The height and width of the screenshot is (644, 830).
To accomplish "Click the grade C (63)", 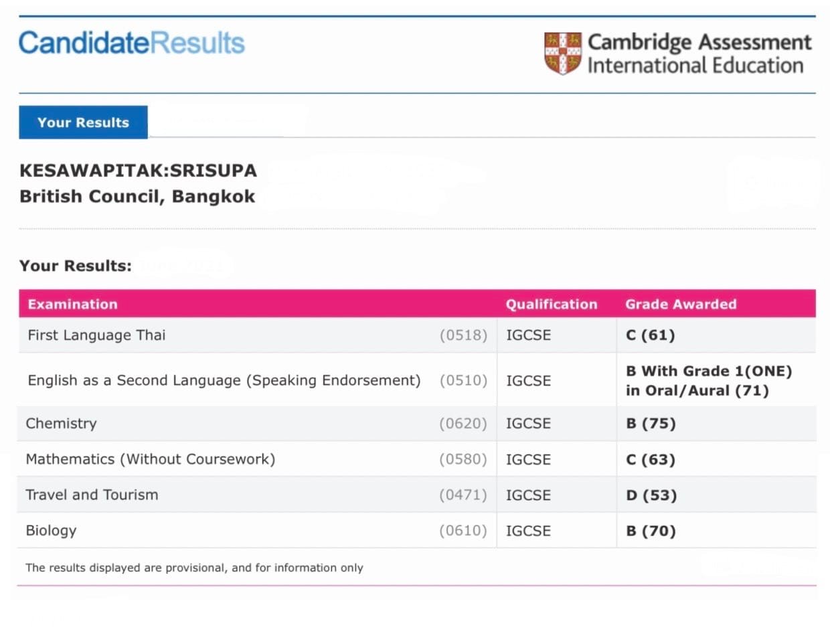I will [x=651, y=459].
